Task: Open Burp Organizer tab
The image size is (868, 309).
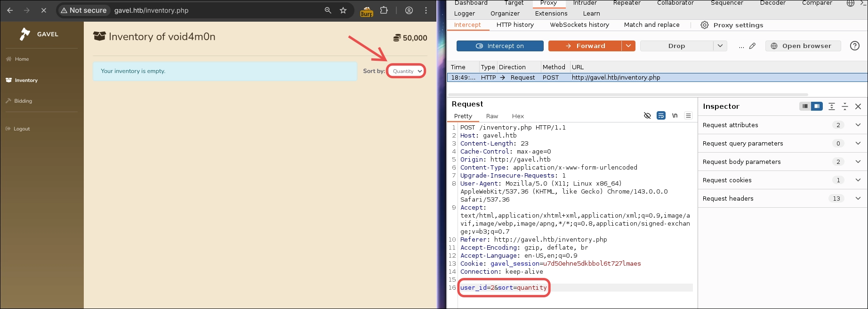Action: click(505, 13)
